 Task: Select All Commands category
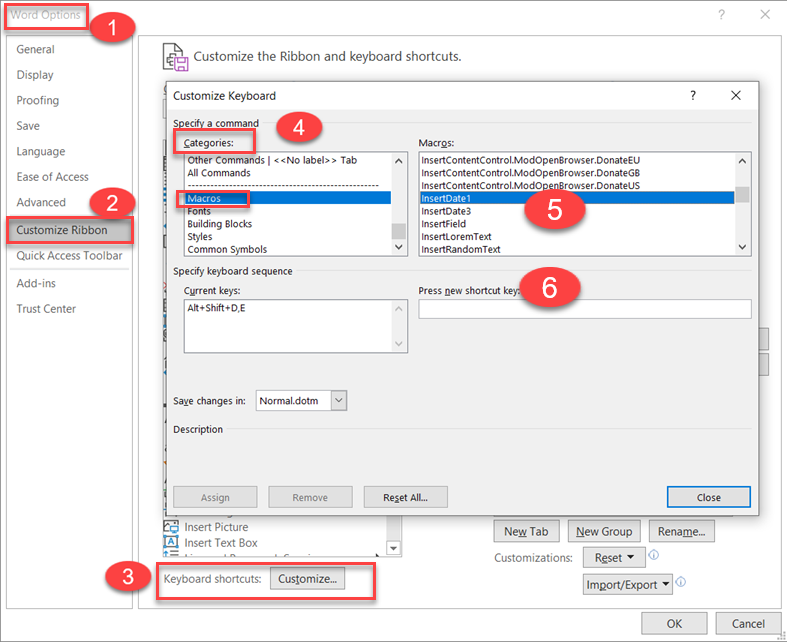288,173
